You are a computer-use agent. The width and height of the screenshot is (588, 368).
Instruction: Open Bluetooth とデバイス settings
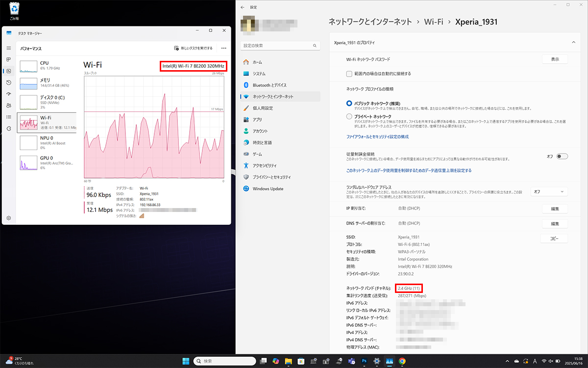(x=280, y=85)
